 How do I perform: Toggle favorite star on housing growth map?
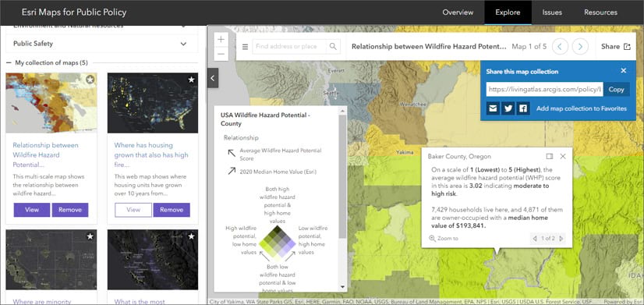[191, 80]
